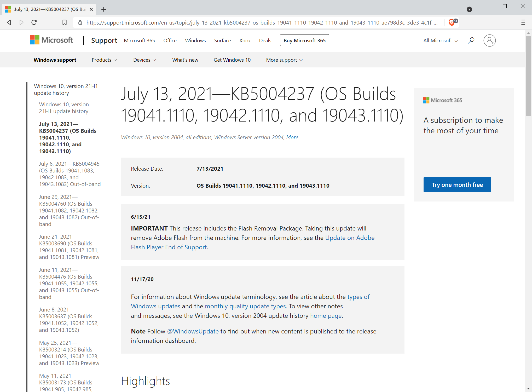Open May 11, 2021 KB5003173 entry

click(66, 383)
